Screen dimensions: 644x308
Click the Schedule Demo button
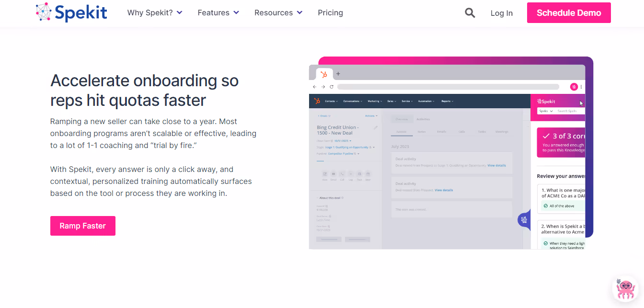[x=569, y=13]
